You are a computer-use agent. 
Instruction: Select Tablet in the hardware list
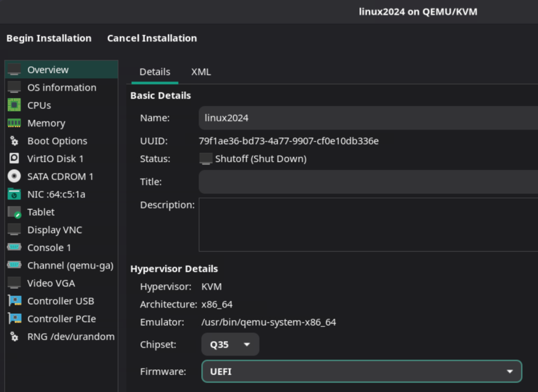pyautogui.click(x=62, y=212)
